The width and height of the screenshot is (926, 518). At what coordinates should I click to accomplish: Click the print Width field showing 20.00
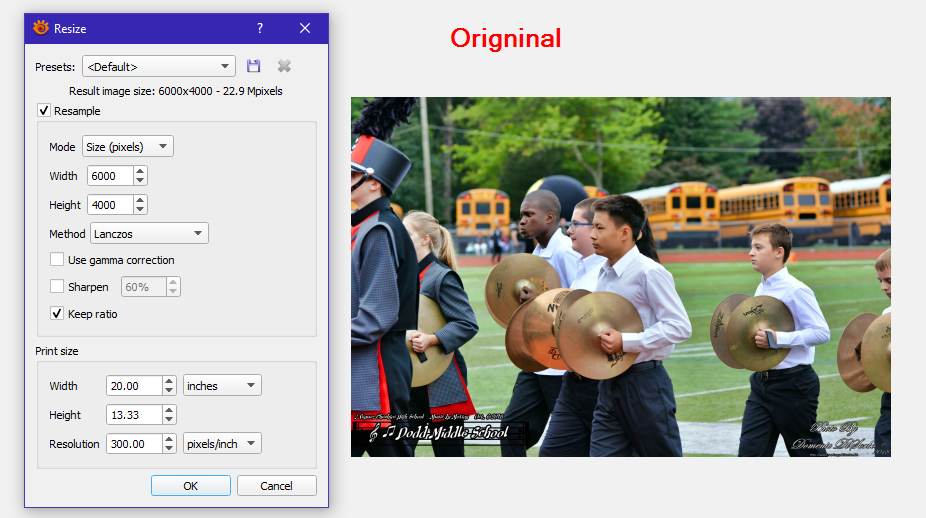(134, 386)
